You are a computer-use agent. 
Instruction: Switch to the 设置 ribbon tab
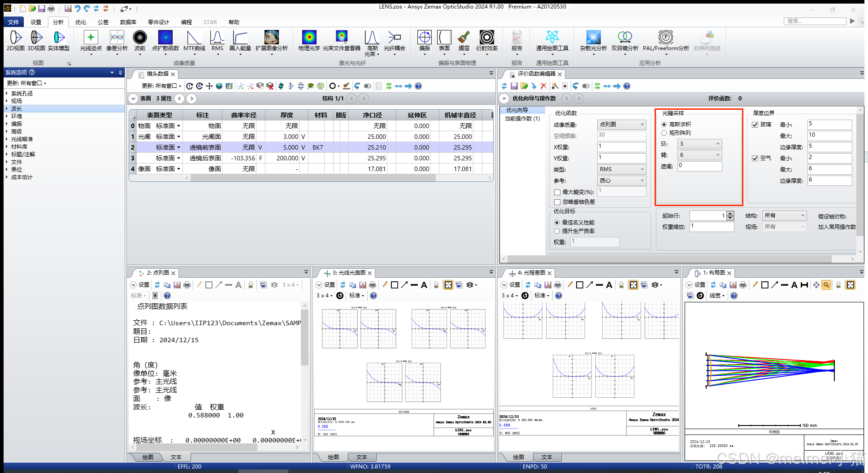[x=36, y=22]
